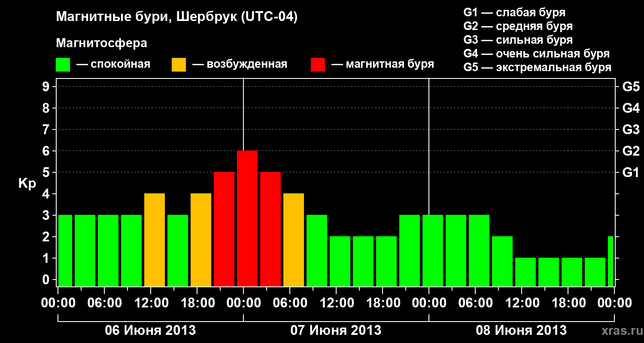Viewport: 644px width, 343px height.
Task: Click the 'Магнитосфера' legend heading
Action: point(101,43)
